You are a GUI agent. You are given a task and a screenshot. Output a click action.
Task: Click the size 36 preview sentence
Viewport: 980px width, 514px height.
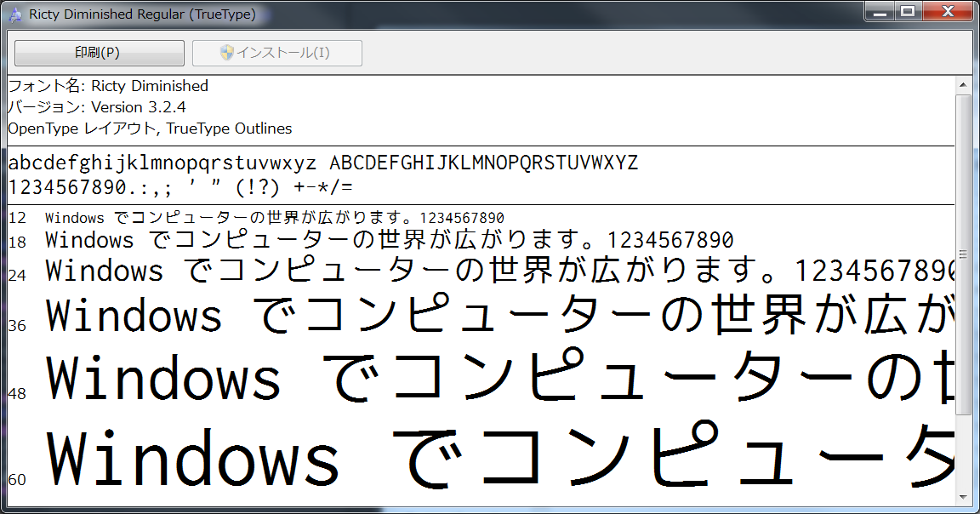[x=425, y=317]
